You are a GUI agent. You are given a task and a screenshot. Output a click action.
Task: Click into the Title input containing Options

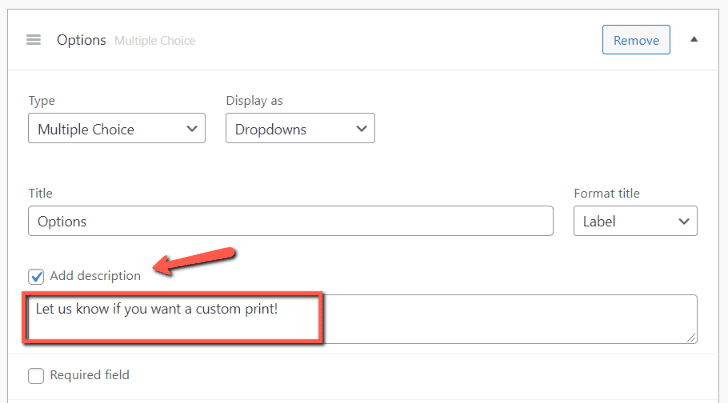point(291,221)
